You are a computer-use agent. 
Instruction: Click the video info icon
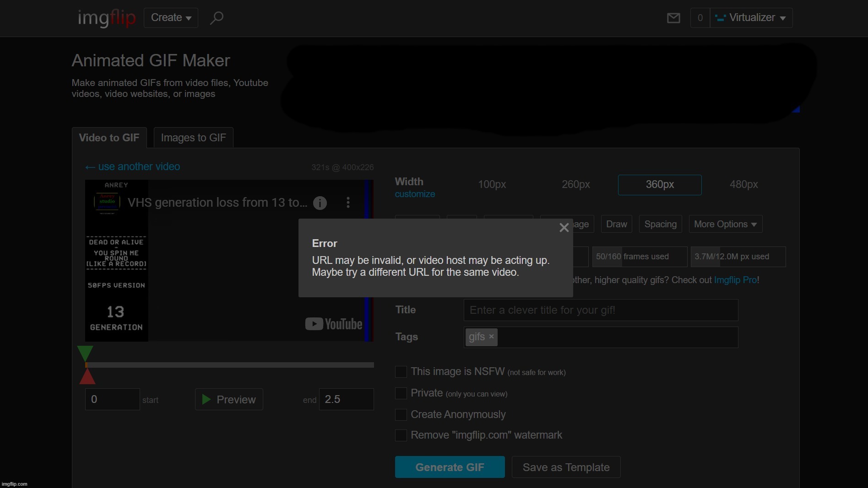[320, 203]
